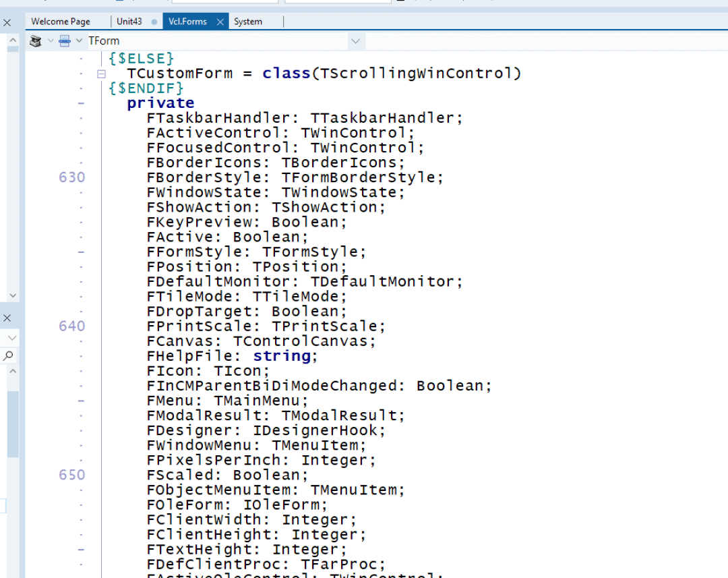Click the {$ENDIF} directive line
The width and height of the screenshot is (728, 578).
tap(146, 88)
